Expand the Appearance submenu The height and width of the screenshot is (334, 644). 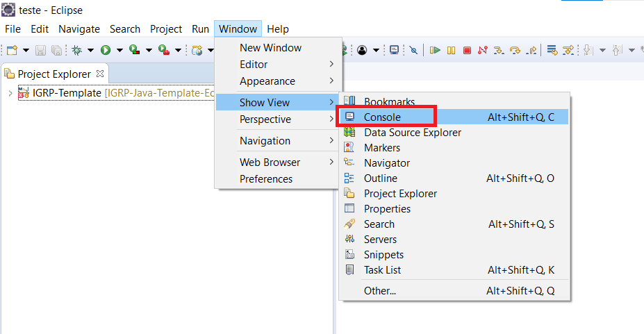(x=278, y=81)
